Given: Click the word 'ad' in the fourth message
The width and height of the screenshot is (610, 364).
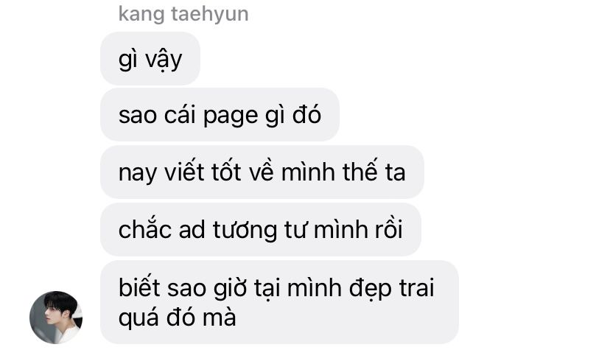Looking at the screenshot, I should click(x=192, y=229).
